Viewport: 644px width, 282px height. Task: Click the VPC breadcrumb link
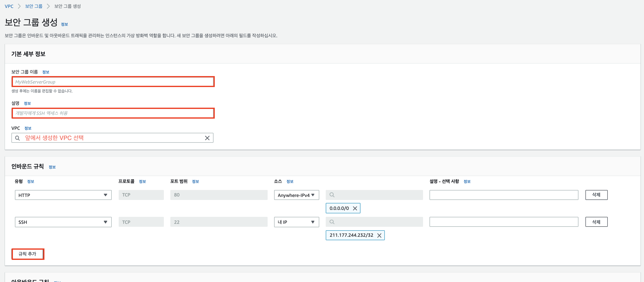coord(9,6)
